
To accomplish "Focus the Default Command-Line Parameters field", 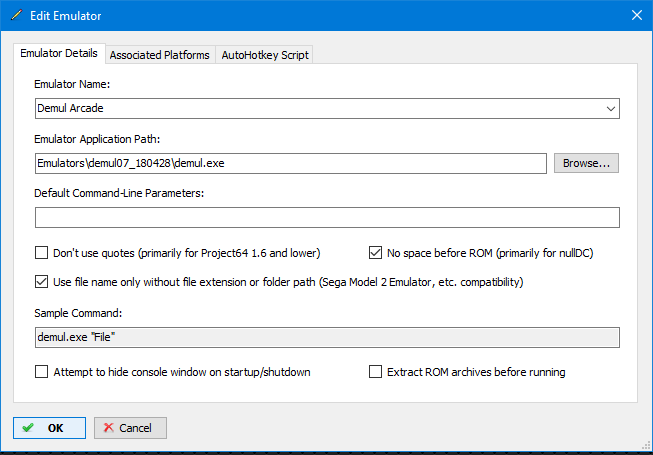I will tap(327, 217).
